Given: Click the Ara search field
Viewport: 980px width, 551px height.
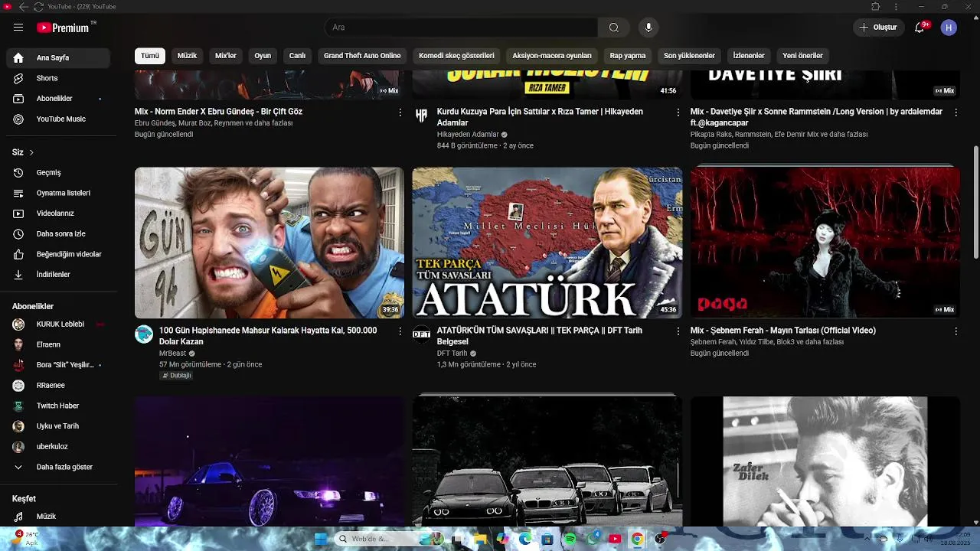Looking at the screenshot, I should point(461,28).
